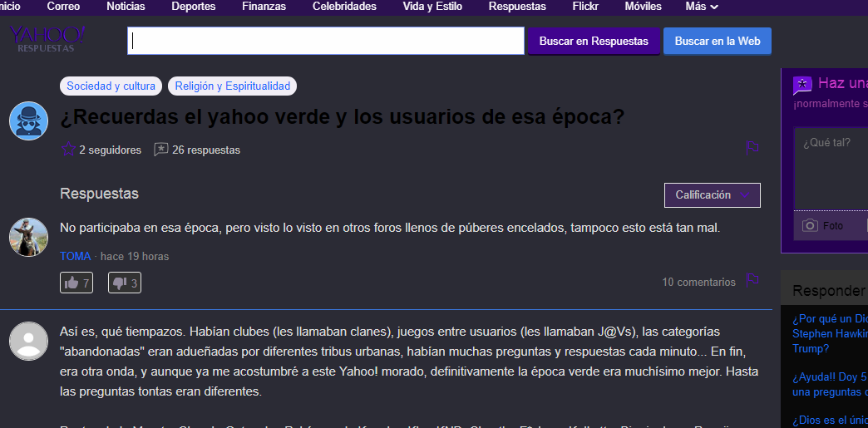Open Respuestas in the top navigation
The image size is (868, 428).
[517, 7]
